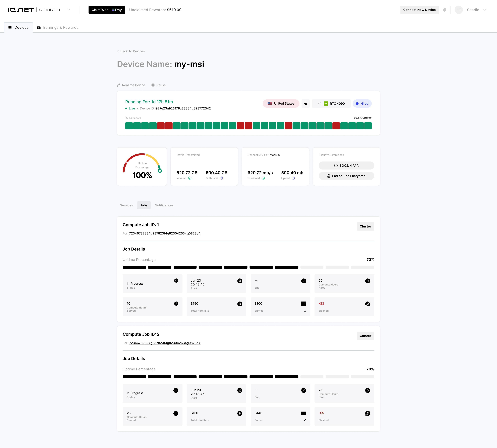Click Job 1 Slashed icon
This screenshot has height=448, width=497.
click(368, 304)
